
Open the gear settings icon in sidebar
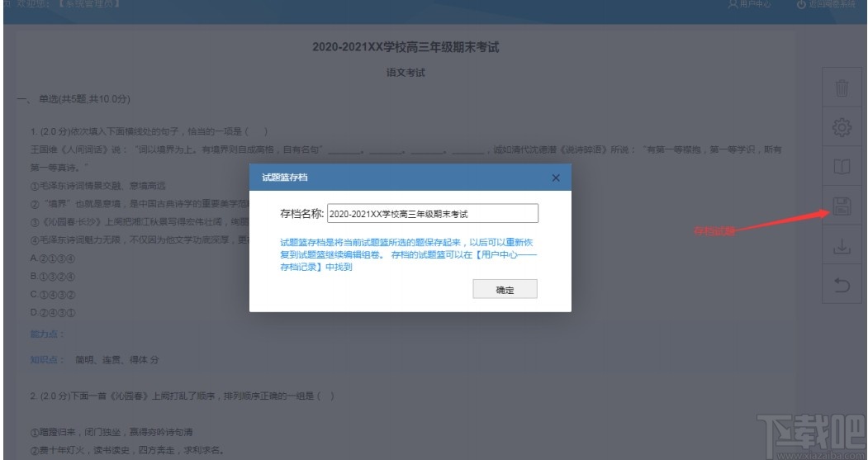842,126
